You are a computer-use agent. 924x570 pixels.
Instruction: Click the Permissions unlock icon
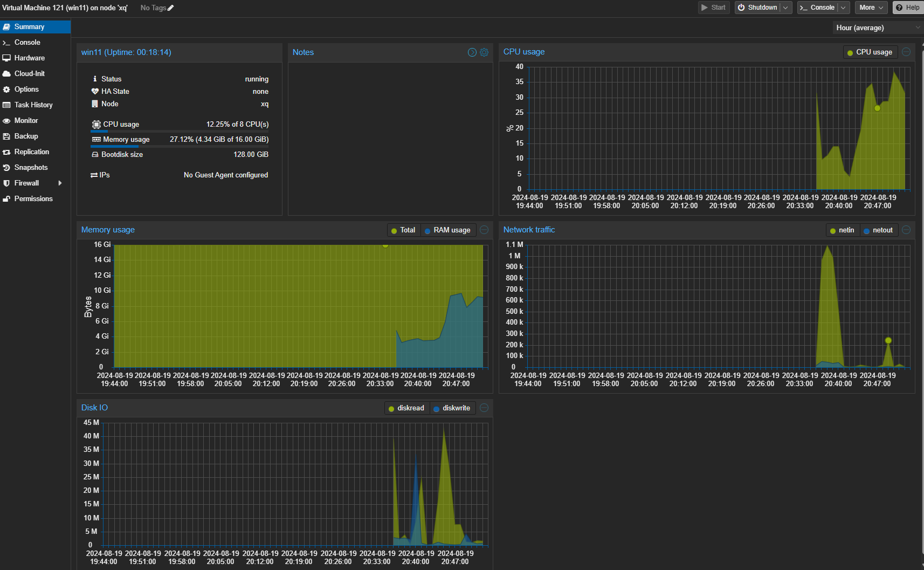tap(6, 198)
